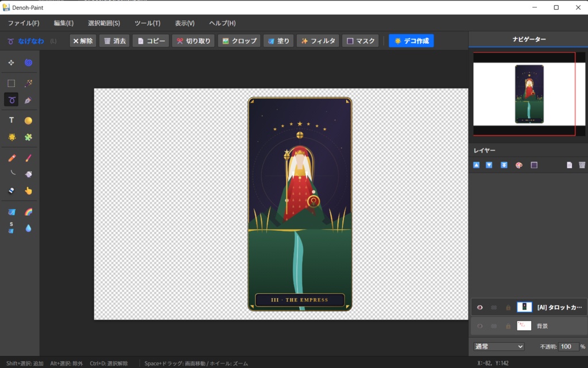This screenshot has width=588, height=368.
Task: Open the 編集(E) menu
Action: click(x=64, y=23)
